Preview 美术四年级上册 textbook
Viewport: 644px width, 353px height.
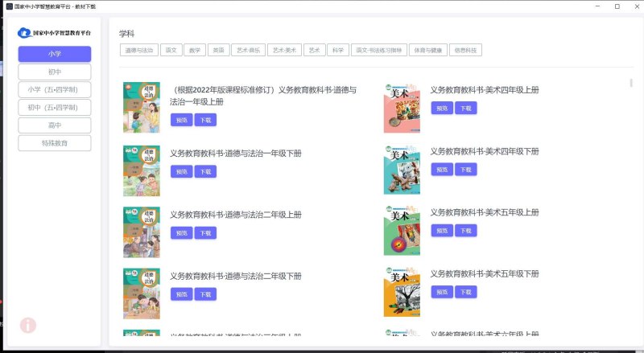pos(442,109)
